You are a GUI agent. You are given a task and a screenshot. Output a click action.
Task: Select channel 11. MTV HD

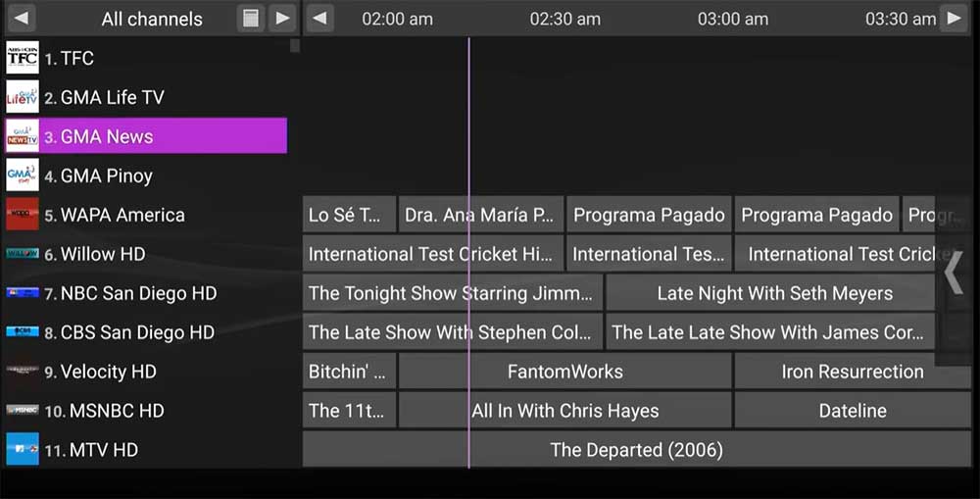147,449
